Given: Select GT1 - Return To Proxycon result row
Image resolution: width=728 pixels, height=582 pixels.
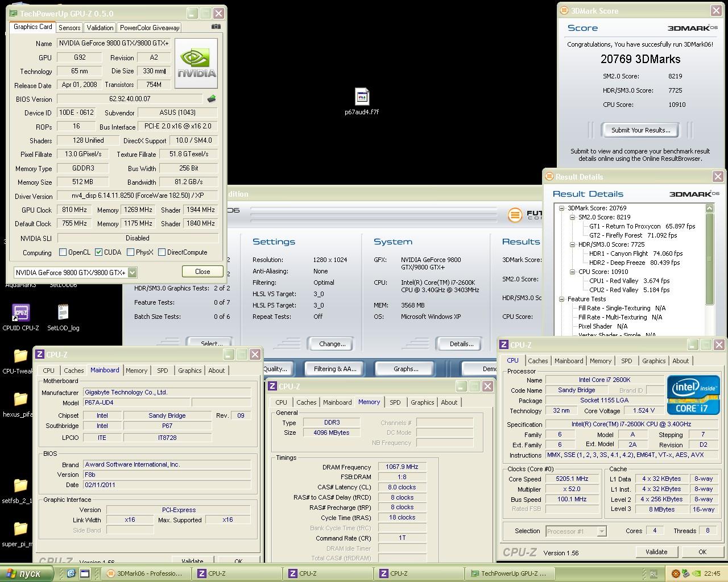Looking at the screenshot, I should [642, 226].
